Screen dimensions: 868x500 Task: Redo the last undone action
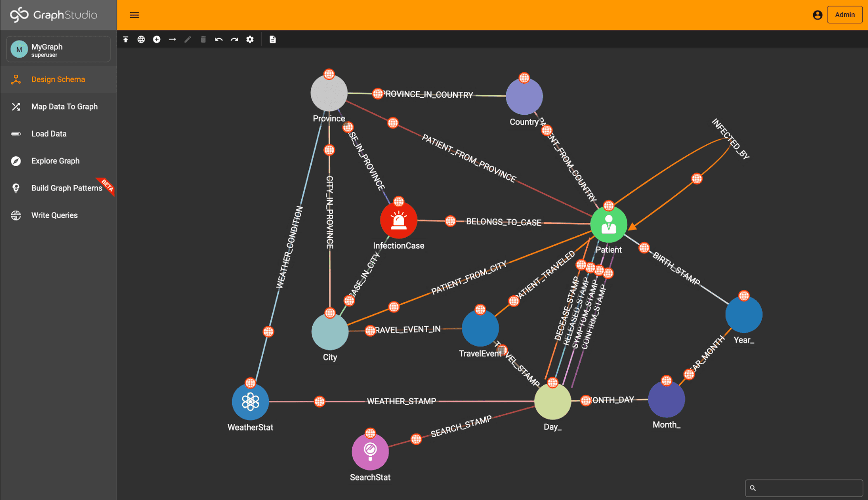(x=234, y=39)
